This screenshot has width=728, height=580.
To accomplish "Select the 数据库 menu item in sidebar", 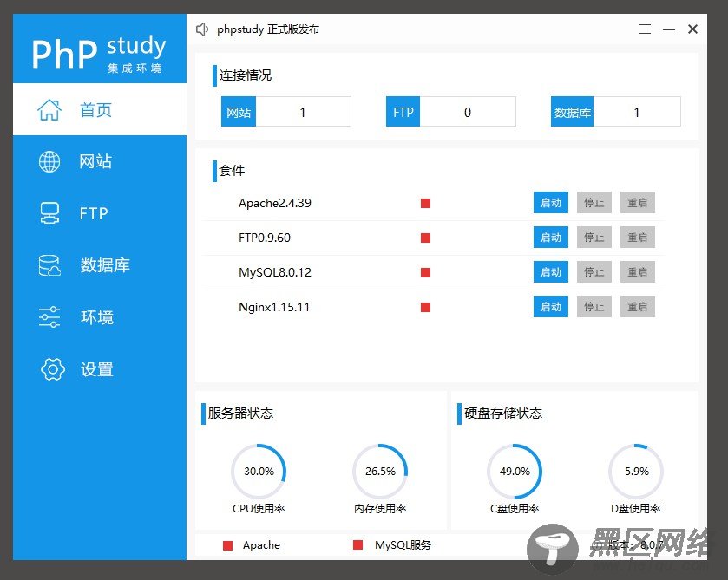I will (x=105, y=265).
